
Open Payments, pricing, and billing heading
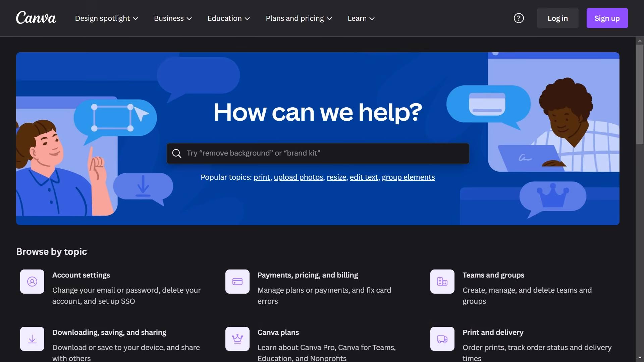click(x=308, y=275)
